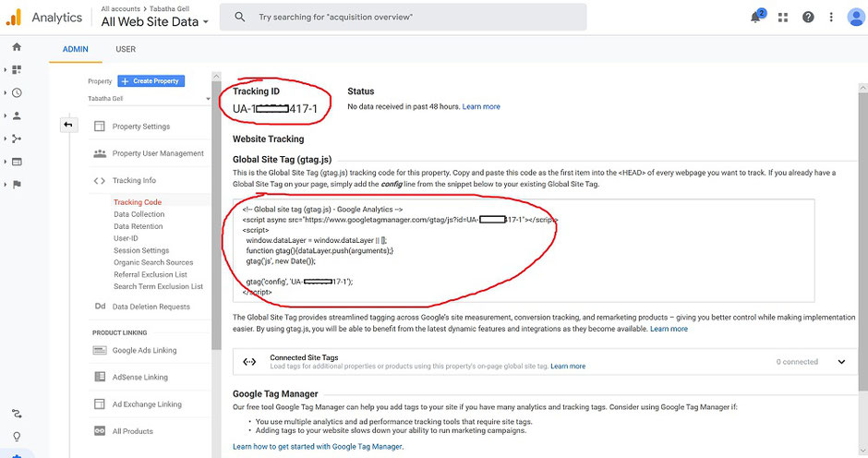Select Data Retention menu item
Screen dimensions: 868x458
point(139,226)
